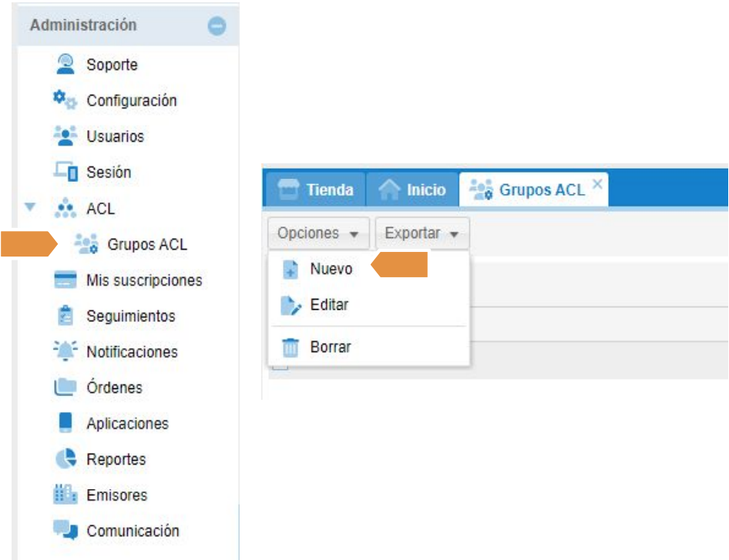Image resolution: width=729 pixels, height=560 pixels.
Task: Select Nuevo from the Opciones menu
Action: [331, 269]
